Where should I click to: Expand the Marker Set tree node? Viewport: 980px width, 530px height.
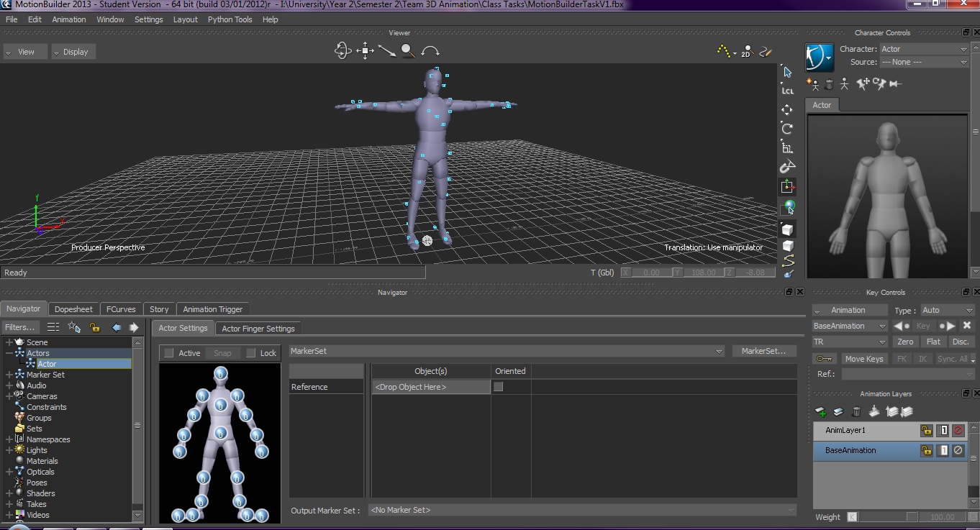tap(9, 375)
